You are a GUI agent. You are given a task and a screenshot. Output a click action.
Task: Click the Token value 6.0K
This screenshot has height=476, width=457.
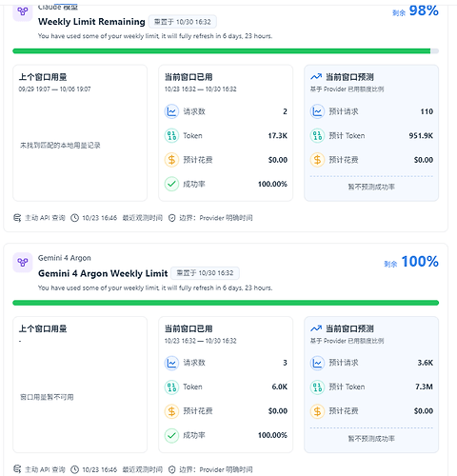[x=280, y=387]
